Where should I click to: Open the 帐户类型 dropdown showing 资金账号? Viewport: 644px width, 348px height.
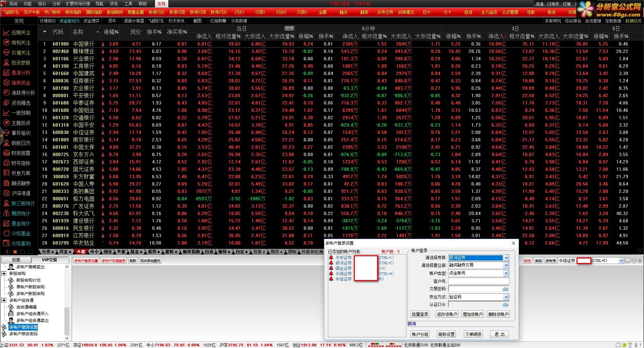(506, 273)
